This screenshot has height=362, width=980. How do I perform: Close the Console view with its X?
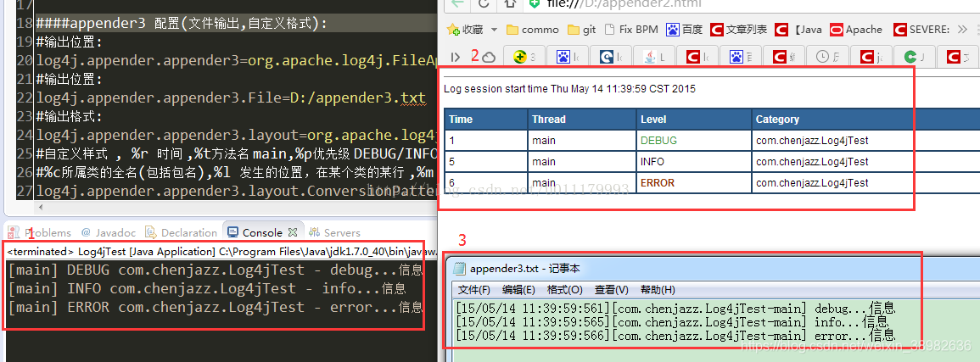click(x=293, y=232)
